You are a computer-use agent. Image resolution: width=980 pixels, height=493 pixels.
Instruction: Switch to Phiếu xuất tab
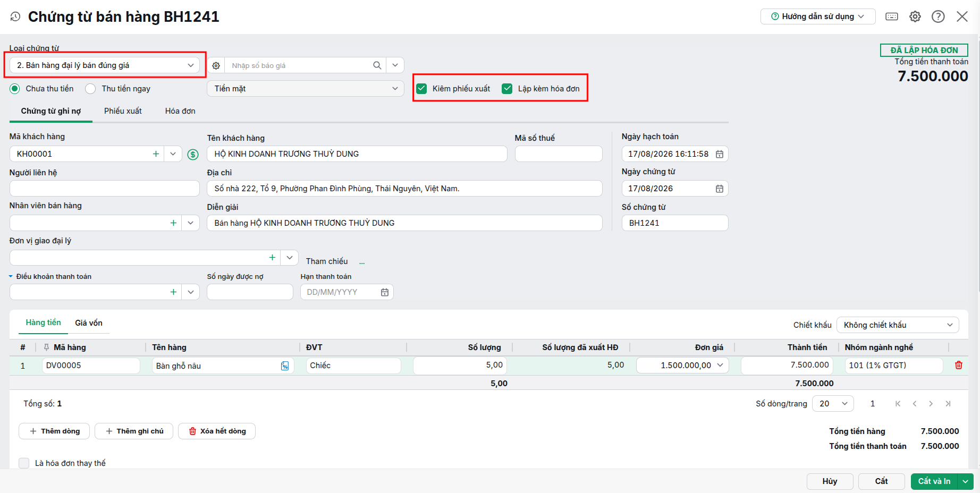coord(123,111)
